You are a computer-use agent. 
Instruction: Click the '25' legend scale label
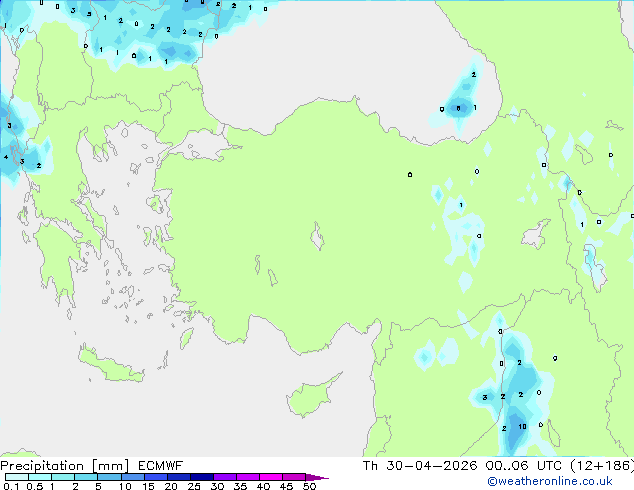194,486
